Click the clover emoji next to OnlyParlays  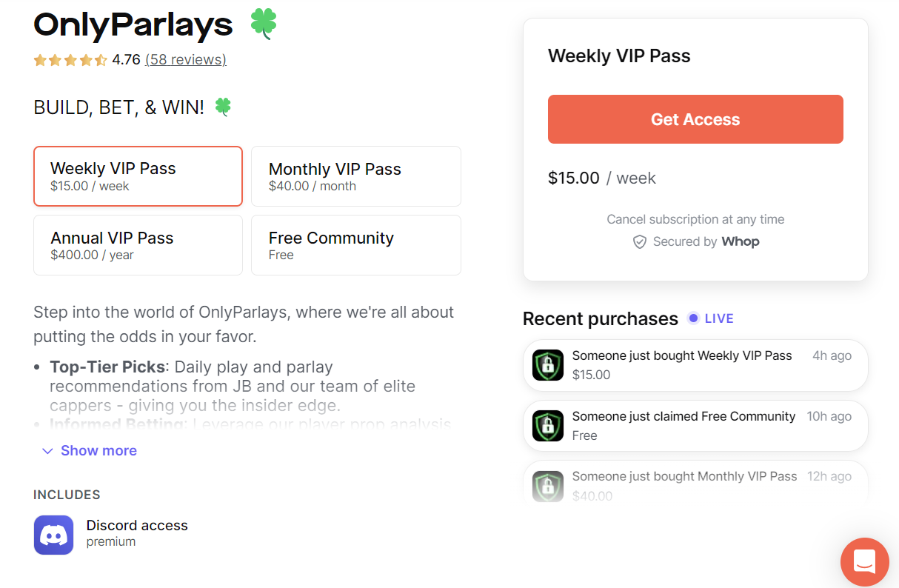pos(264,24)
